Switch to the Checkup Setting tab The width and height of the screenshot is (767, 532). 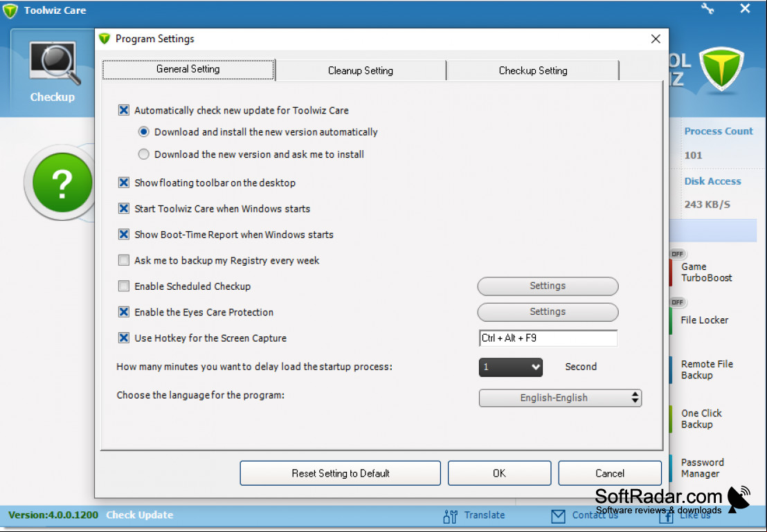point(533,71)
